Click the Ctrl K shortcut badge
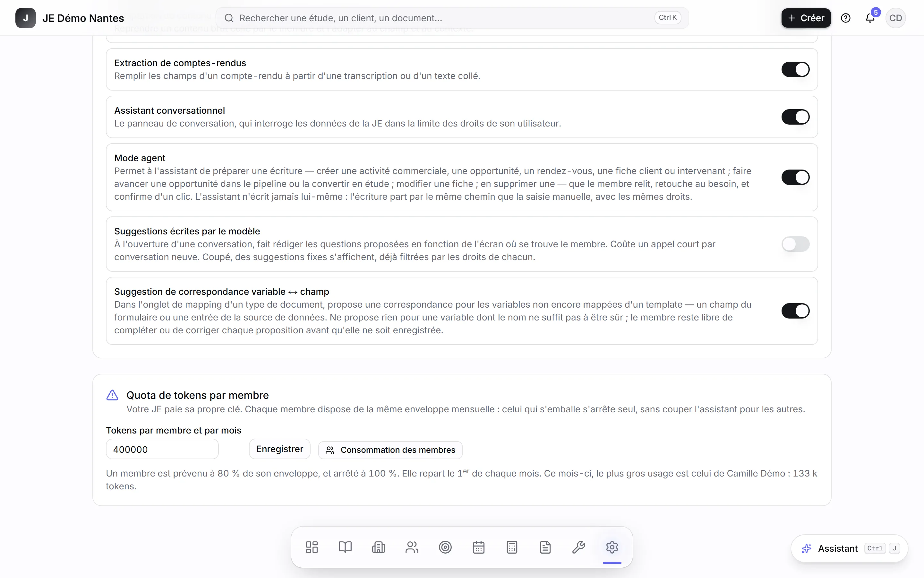Viewport: 924px width, 578px height. [x=668, y=18]
